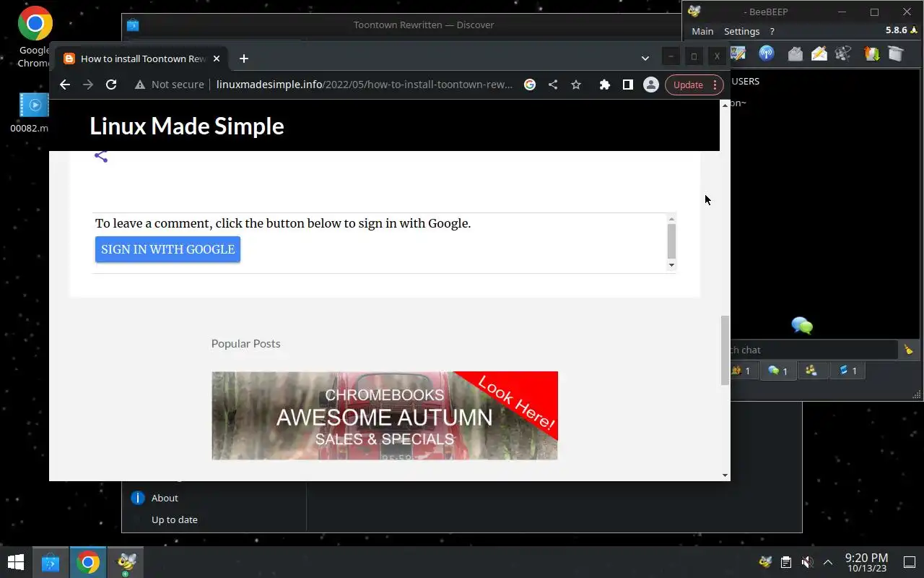Select Up to date in Discover window

(x=174, y=519)
